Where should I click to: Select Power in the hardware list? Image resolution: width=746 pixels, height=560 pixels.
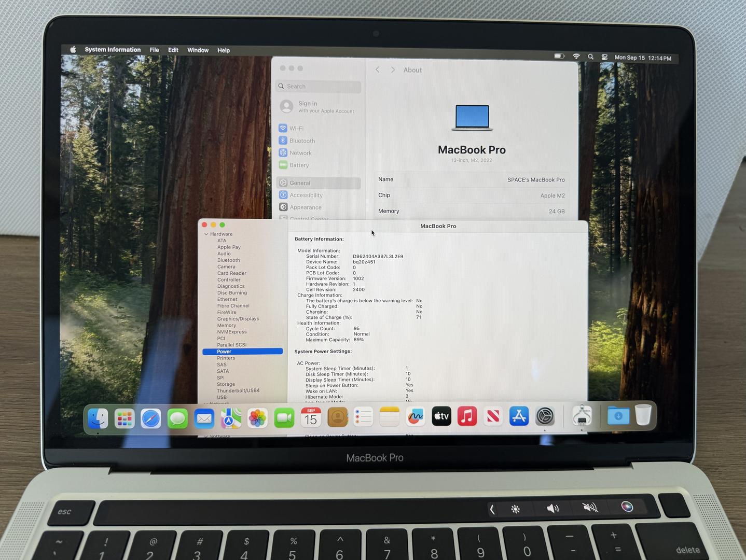[242, 352]
